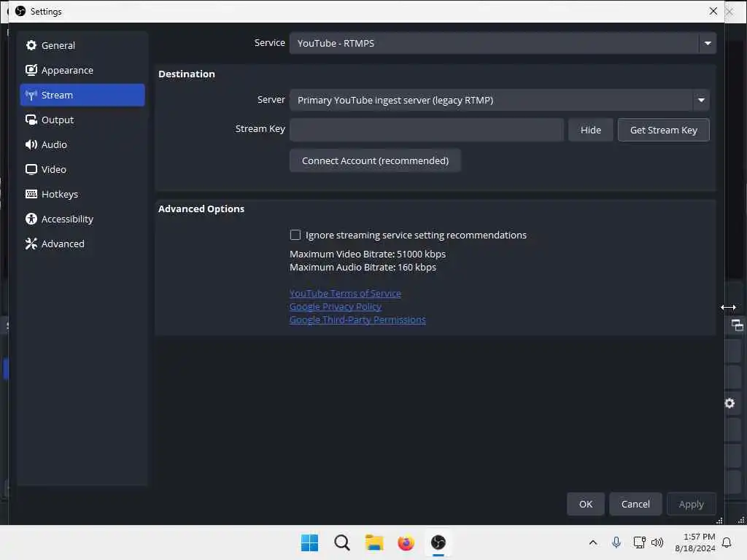Viewport: 747px width, 560px height.
Task: Confirm settings with the OK button
Action: coord(586,504)
